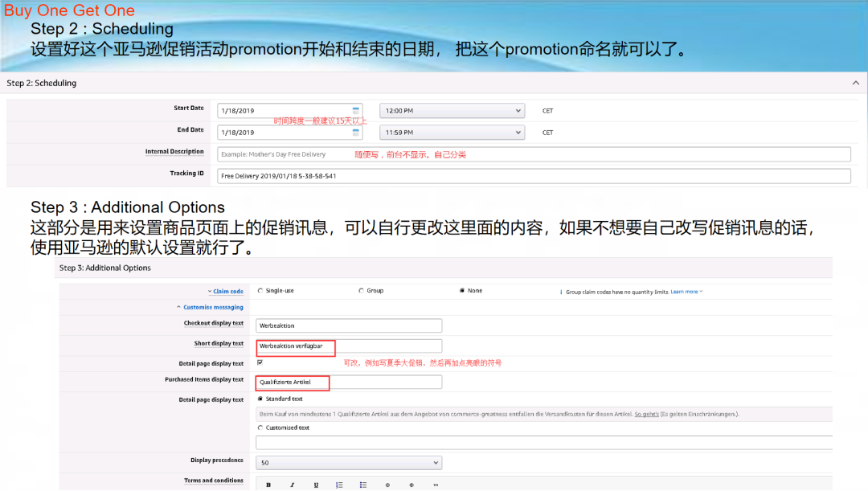Expand the Claim code section
This screenshot has height=491, width=868.
[225, 291]
